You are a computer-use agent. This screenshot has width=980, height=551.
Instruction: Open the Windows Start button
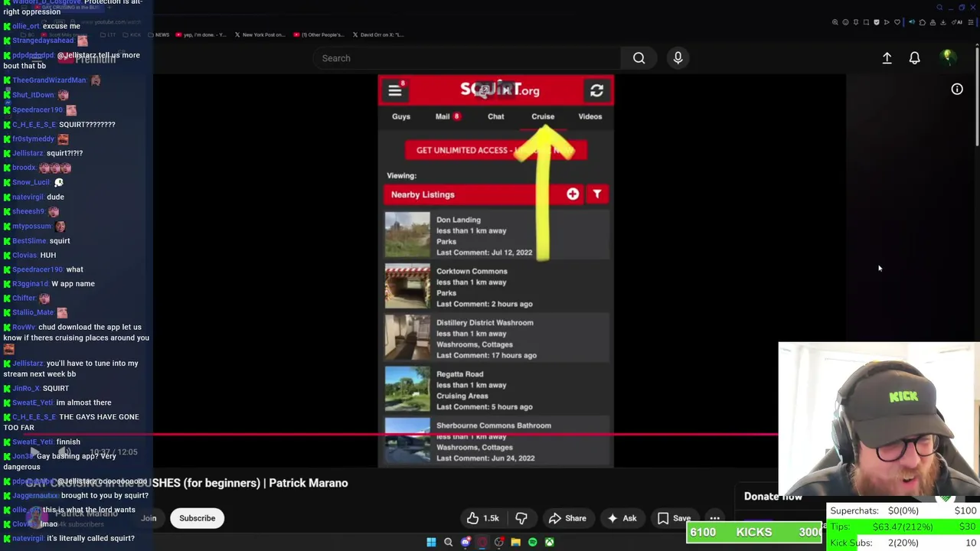pyautogui.click(x=431, y=542)
